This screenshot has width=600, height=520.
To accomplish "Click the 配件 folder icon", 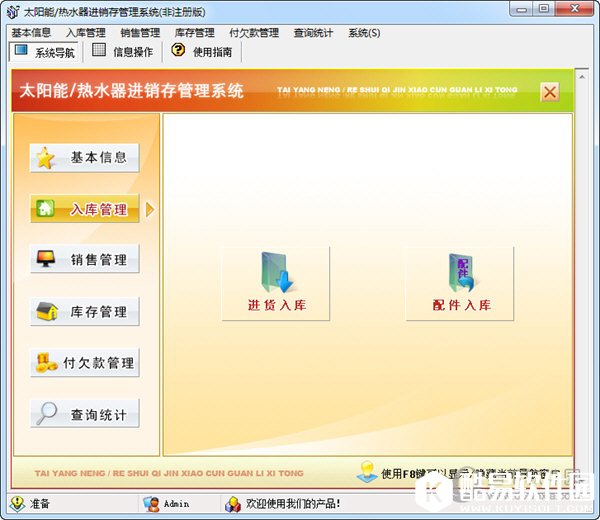I will coord(461,272).
